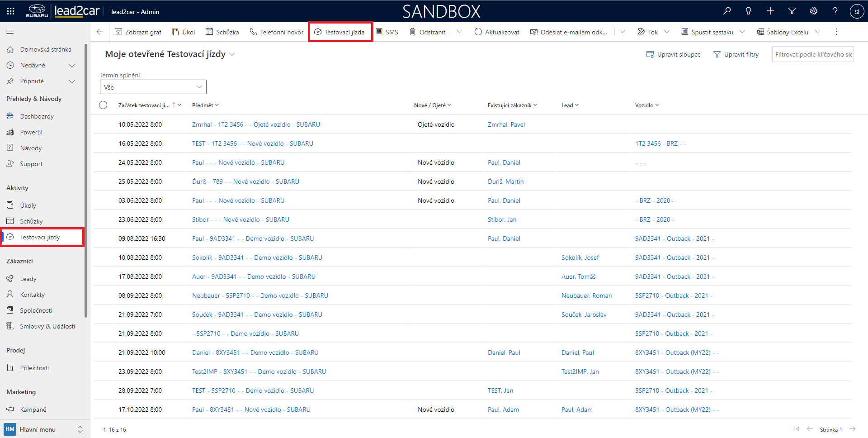Open the app launcher waffle icon
Screen dimensions: 868x438
pyautogui.click(x=11, y=11)
